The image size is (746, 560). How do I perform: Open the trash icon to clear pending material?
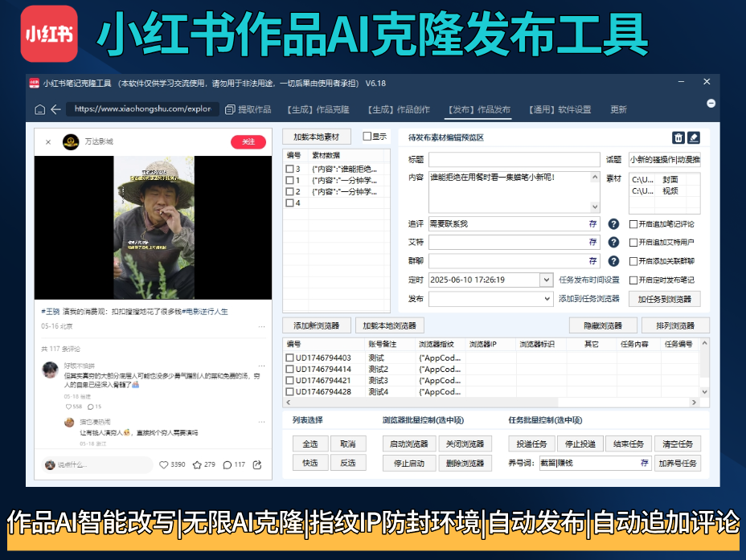679,137
